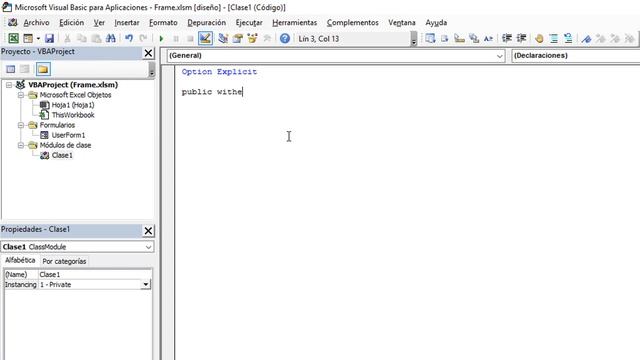Open the Depuración menu
640x360 pixels.
point(207,22)
